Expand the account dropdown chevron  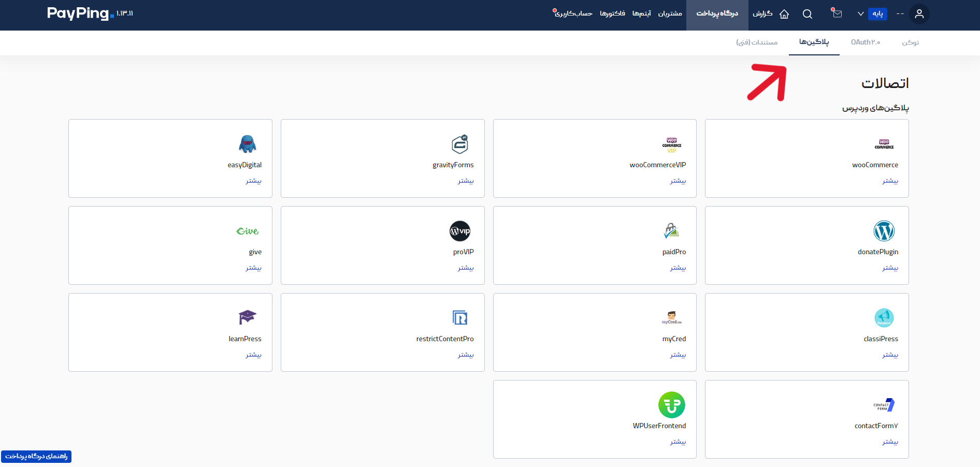point(861,14)
